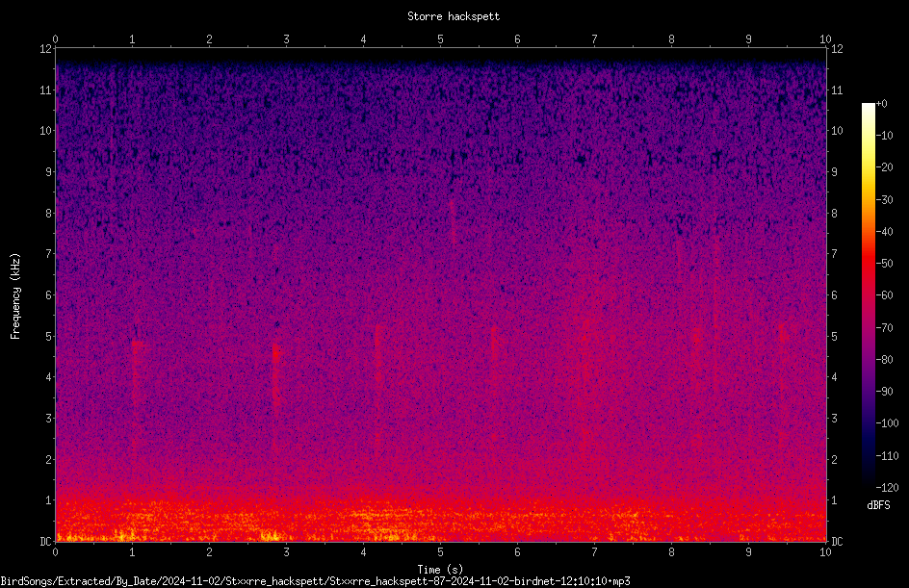This screenshot has height=588, width=909.
Task: Click the 5 second mark on bottom axis
Action: (441, 552)
